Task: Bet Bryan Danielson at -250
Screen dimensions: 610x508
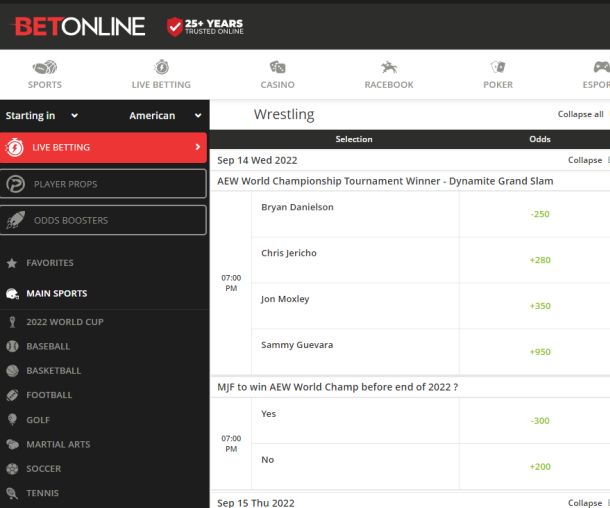Action: 540,214
